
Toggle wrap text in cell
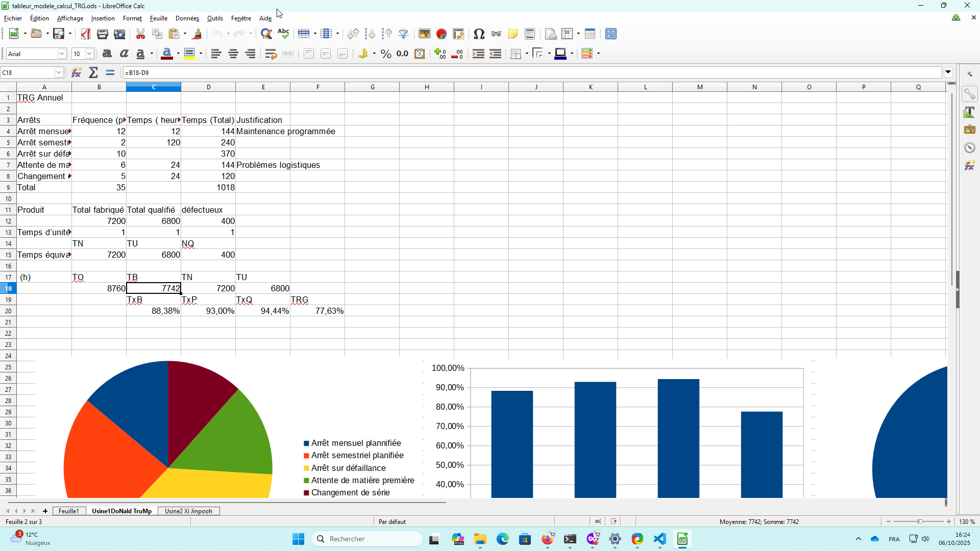click(x=271, y=54)
